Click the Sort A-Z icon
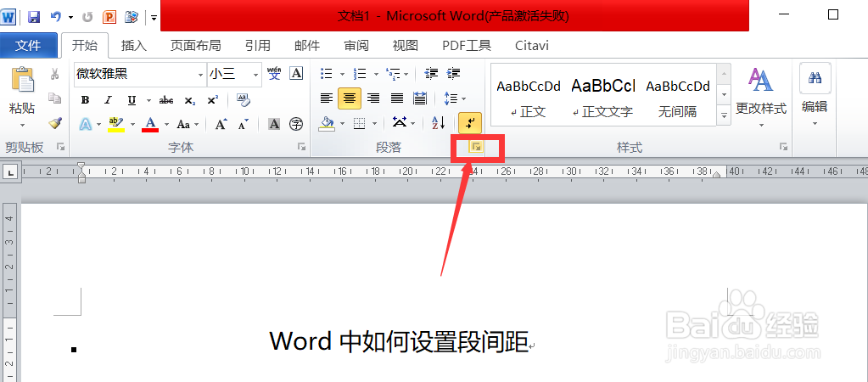Screen dimensions: 868x382 (438, 123)
